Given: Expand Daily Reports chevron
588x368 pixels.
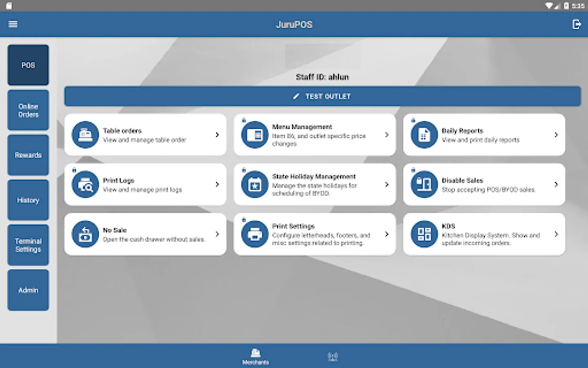Looking at the screenshot, I should pos(556,135).
